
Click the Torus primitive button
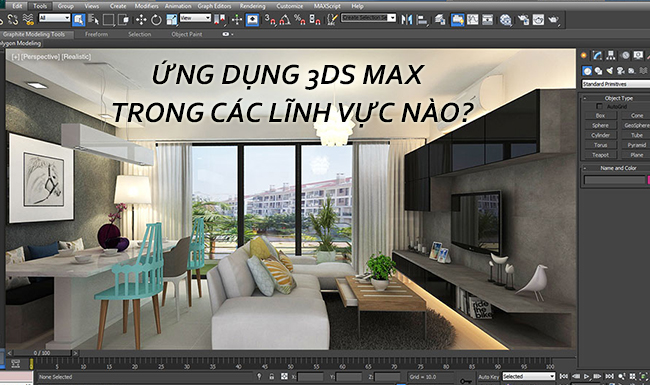(600, 145)
